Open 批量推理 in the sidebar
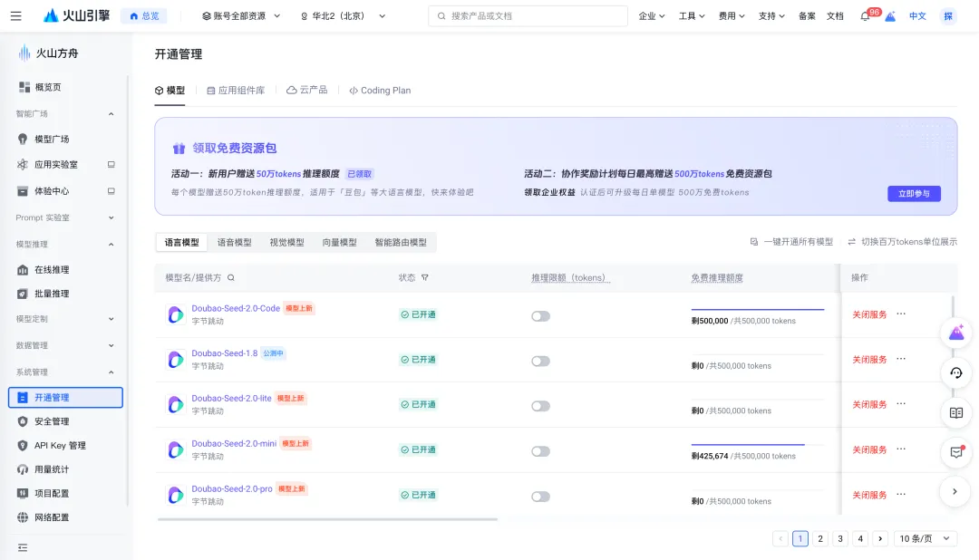979x560 pixels. (x=51, y=294)
